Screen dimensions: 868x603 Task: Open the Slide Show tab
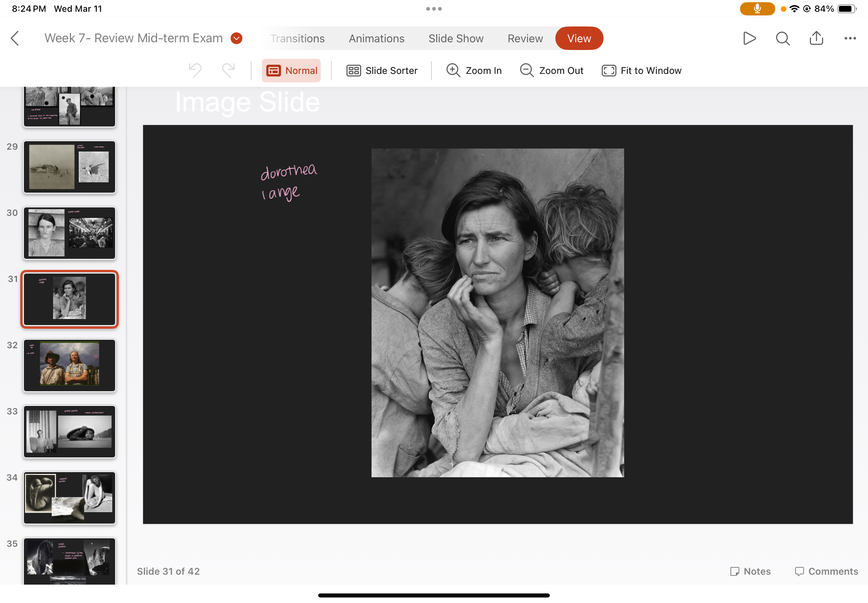[x=456, y=38]
